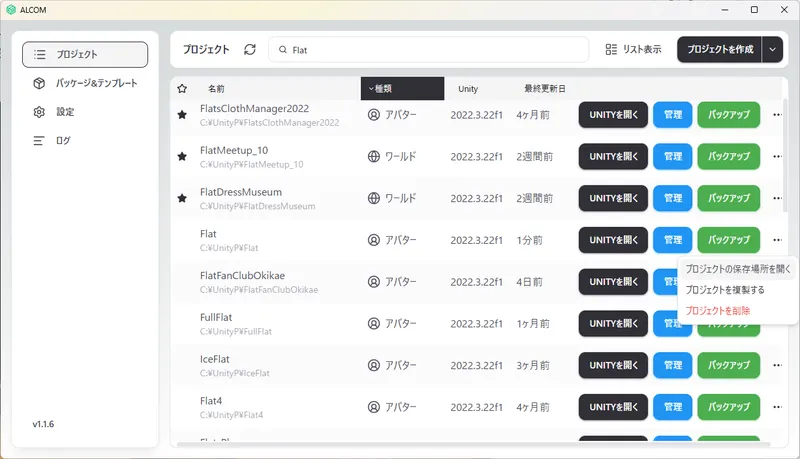Viewport: 800px width, 459px height.
Task: Sort by the Unity column header
Action: pyautogui.click(x=468, y=89)
